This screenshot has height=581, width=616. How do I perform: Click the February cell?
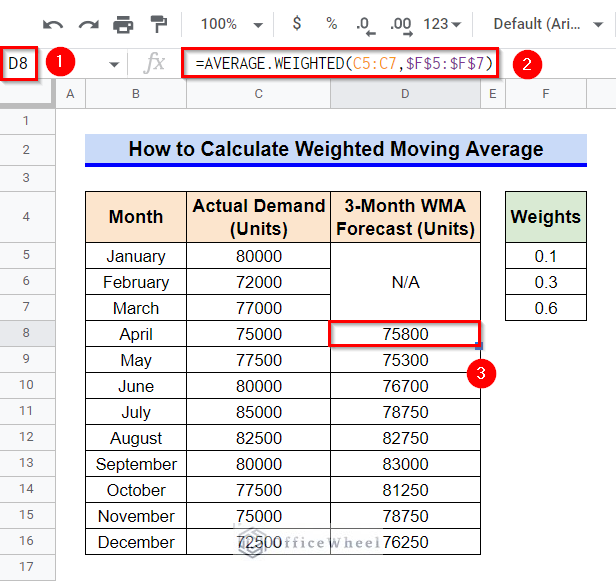(136, 282)
